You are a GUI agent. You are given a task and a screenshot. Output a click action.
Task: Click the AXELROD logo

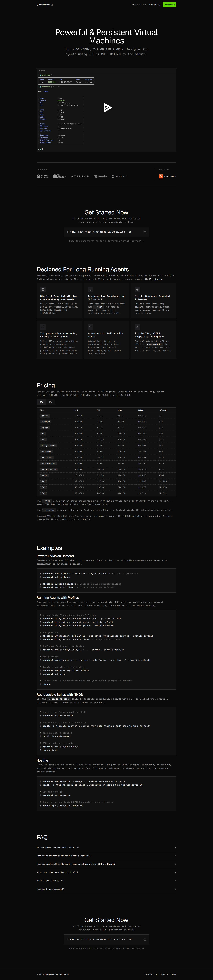tap(80, 177)
